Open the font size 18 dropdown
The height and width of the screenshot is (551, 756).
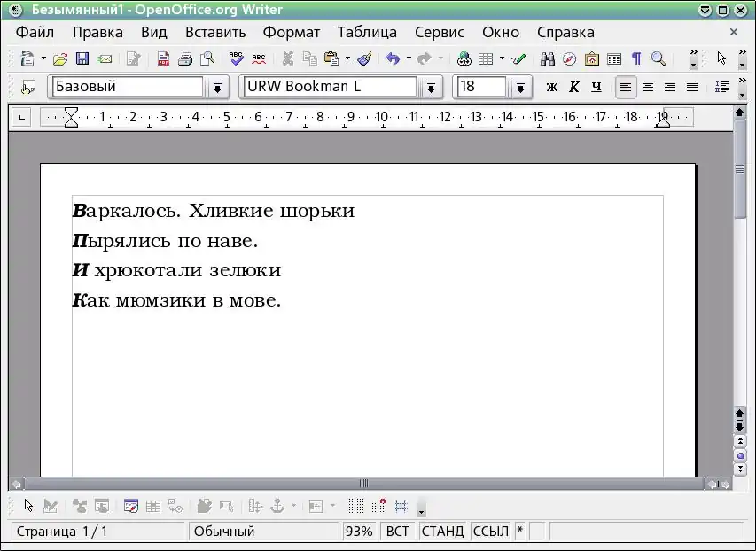tap(520, 88)
